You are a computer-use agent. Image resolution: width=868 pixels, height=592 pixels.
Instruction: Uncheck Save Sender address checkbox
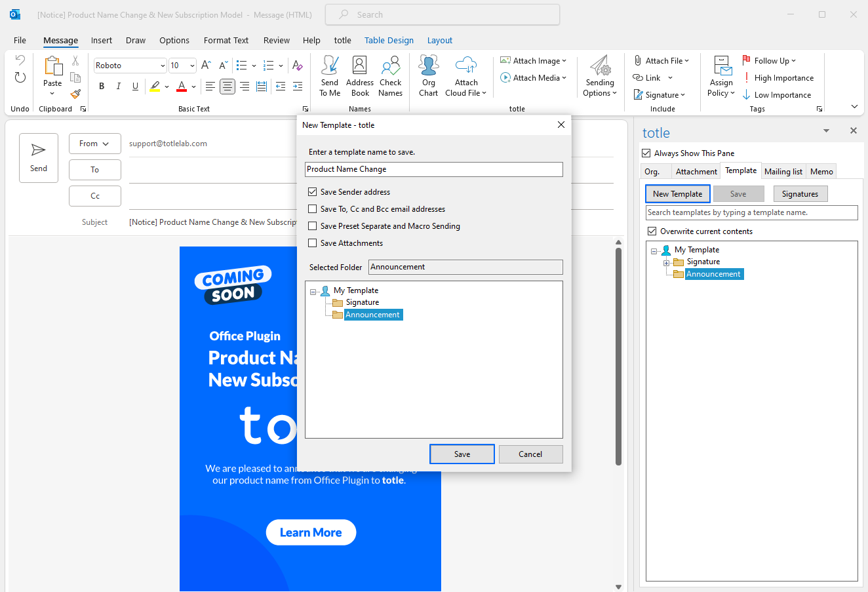[313, 192]
